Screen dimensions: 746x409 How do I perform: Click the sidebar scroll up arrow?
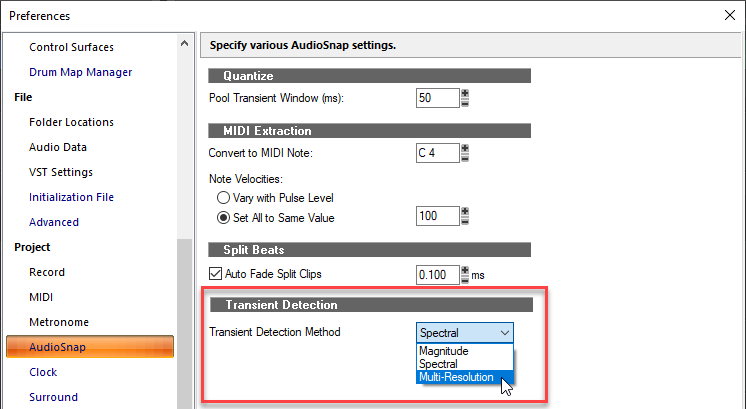pos(184,43)
